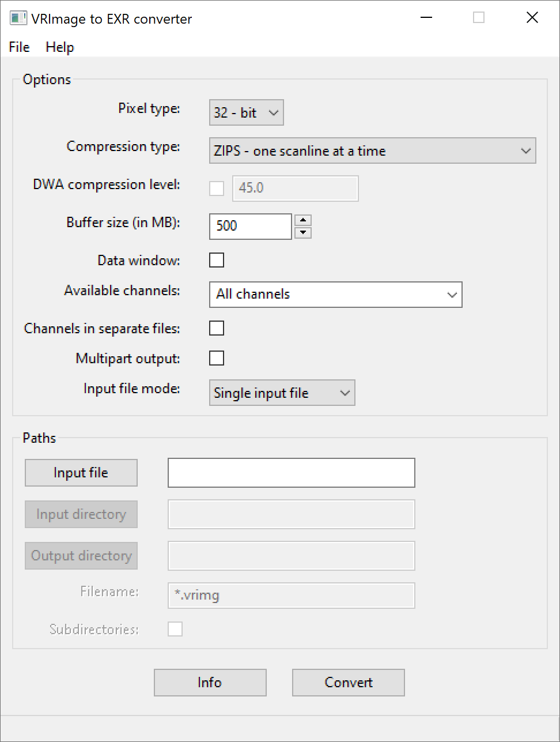The width and height of the screenshot is (560, 742).
Task: Click the Input file browse button
Action: tap(81, 472)
